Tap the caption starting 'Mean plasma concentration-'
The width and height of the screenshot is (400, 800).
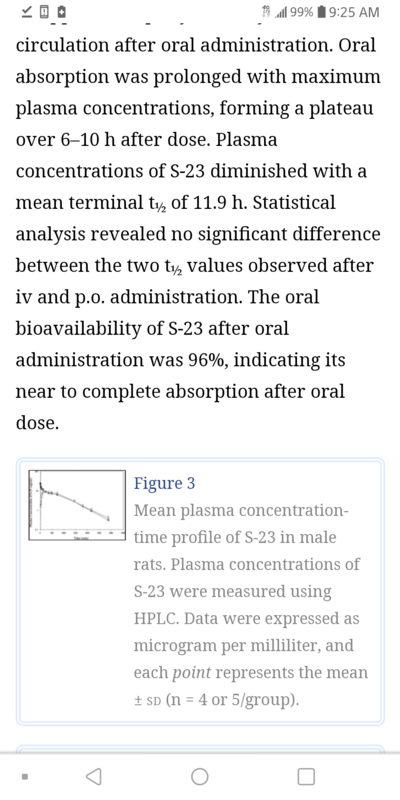click(x=251, y=605)
